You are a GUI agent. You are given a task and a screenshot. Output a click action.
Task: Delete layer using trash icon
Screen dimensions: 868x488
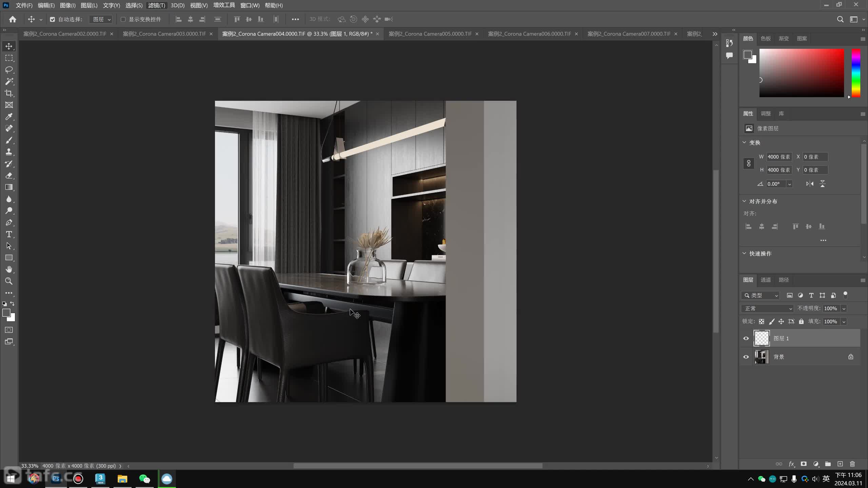pyautogui.click(x=852, y=464)
